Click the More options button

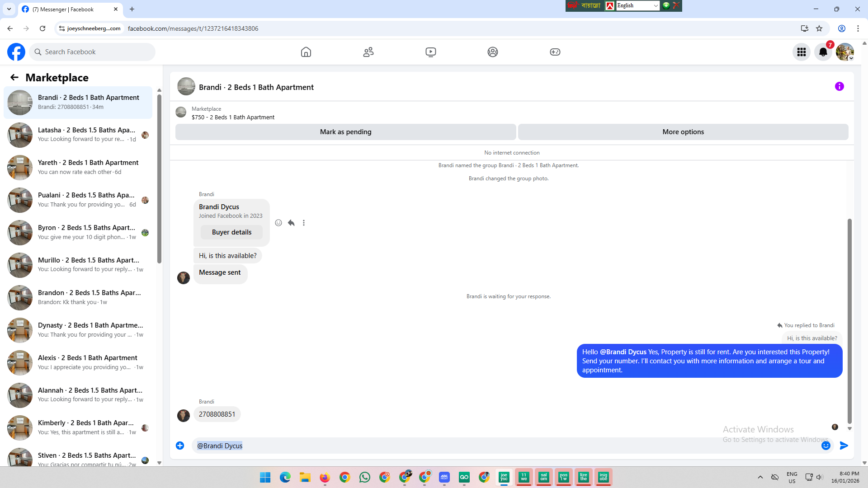683,132
